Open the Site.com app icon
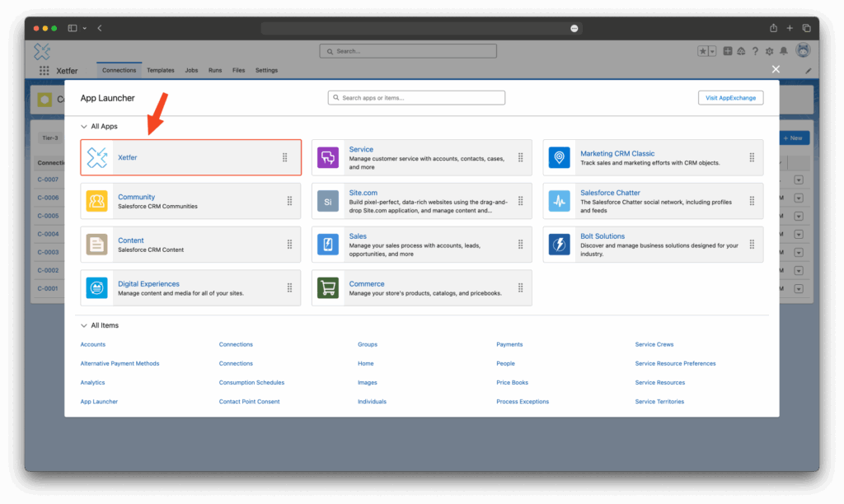The width and height of the screenshot is (844, 504). [328, 201]
